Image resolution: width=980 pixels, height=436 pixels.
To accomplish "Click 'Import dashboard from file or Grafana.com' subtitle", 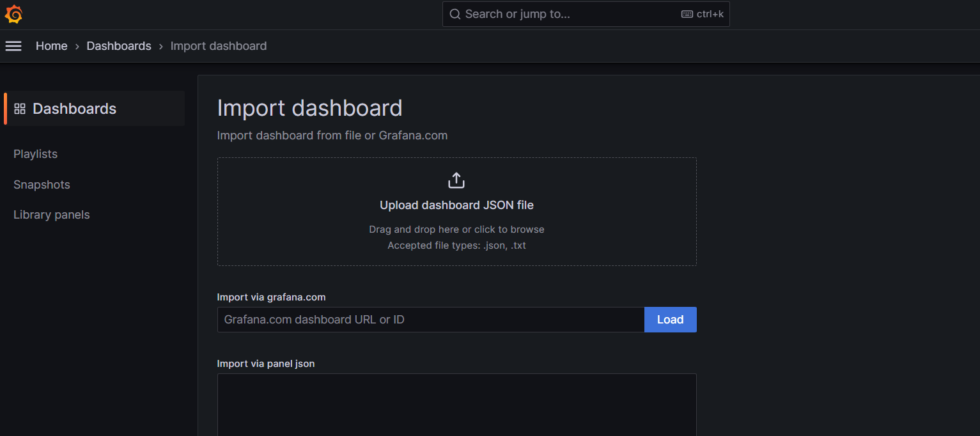I will 332,136.
